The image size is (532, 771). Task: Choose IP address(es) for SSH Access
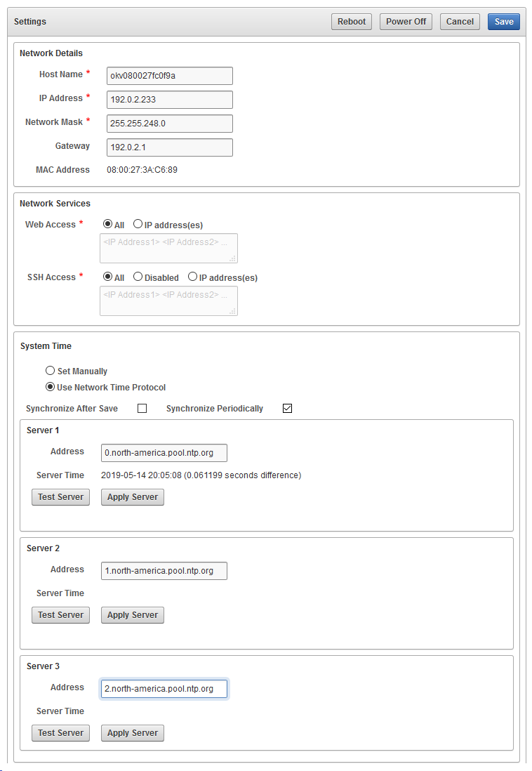pyautogui.click(x=193, y=277)
